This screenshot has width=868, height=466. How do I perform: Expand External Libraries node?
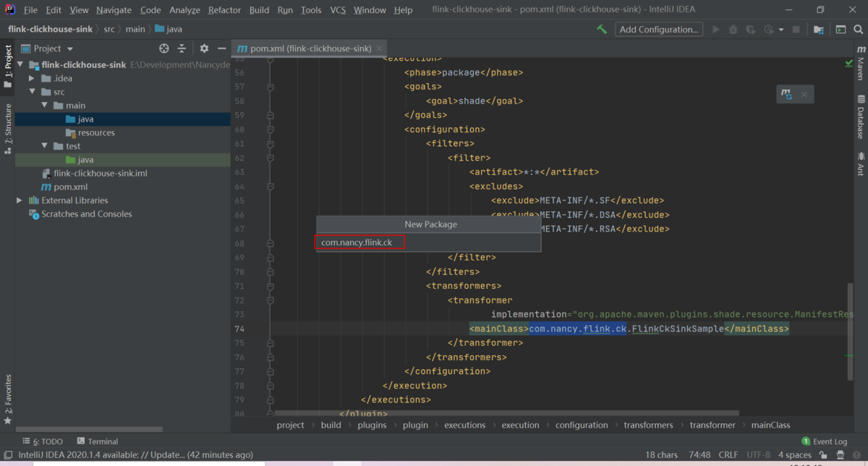tap(20, 200)
